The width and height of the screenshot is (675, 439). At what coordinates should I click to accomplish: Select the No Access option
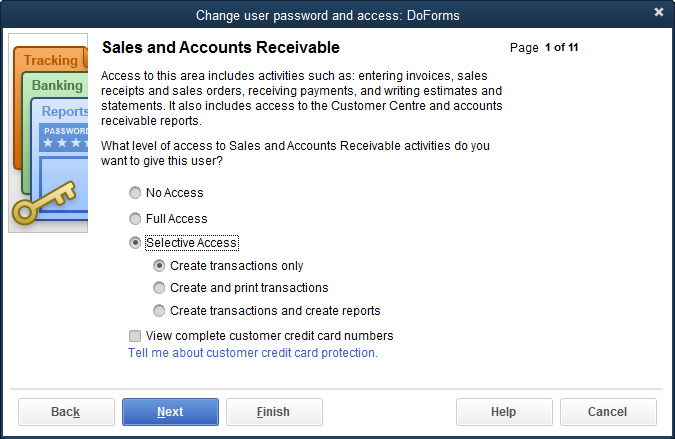pyautogui.click(x=135, y=193)
